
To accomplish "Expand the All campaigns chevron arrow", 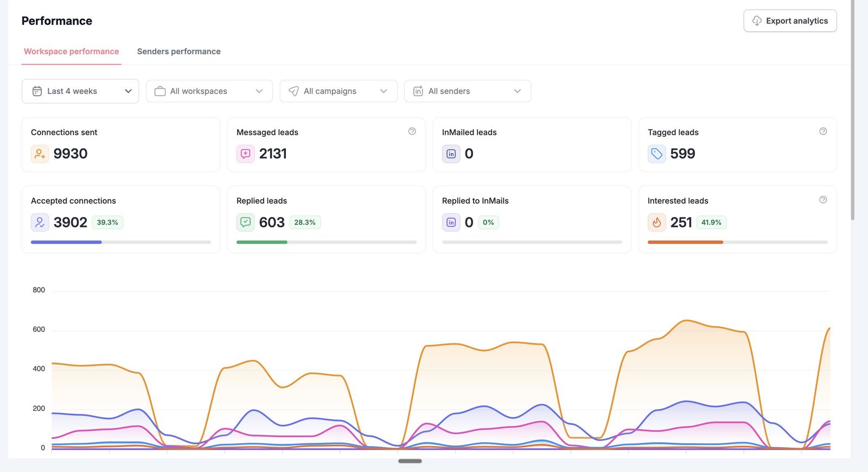I will click(384, 91).
